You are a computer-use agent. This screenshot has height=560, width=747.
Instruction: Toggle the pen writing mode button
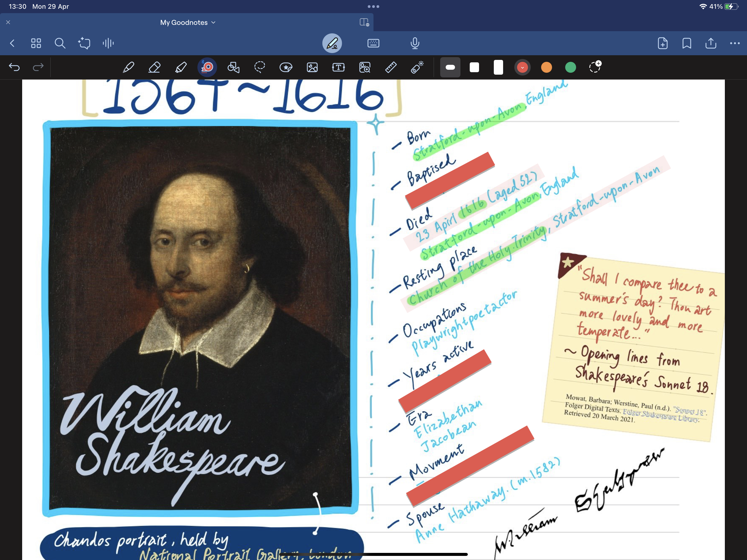tap(332, 43)
